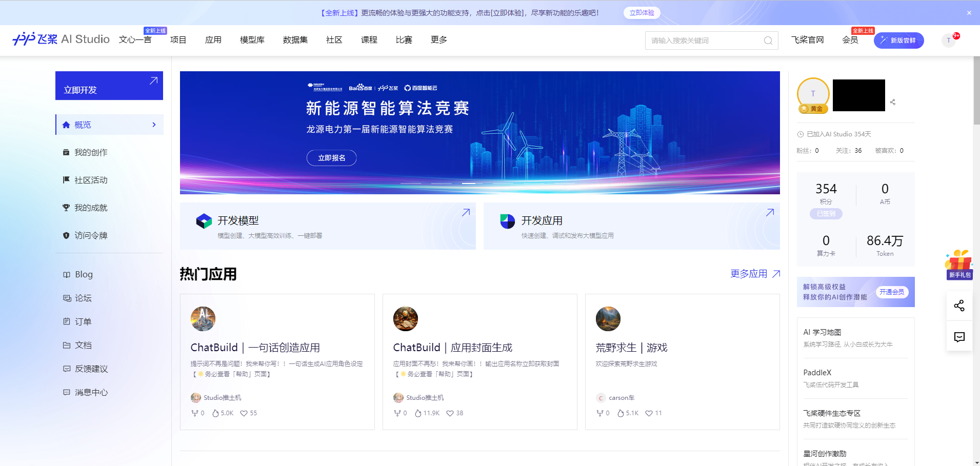Screen dimensions: 980x466
Task: Click the fire icon showing 11.9K
Action: point(418,413)
